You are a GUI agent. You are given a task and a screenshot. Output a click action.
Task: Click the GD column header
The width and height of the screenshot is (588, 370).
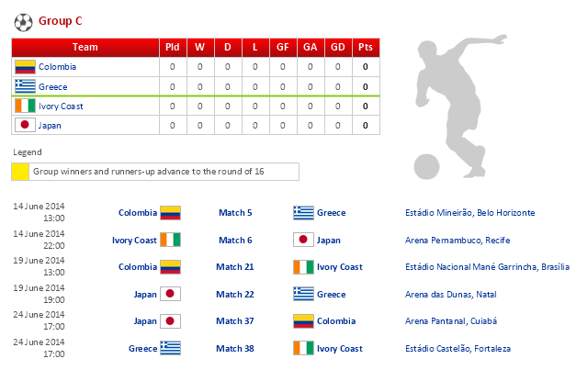tap(338, 47)
